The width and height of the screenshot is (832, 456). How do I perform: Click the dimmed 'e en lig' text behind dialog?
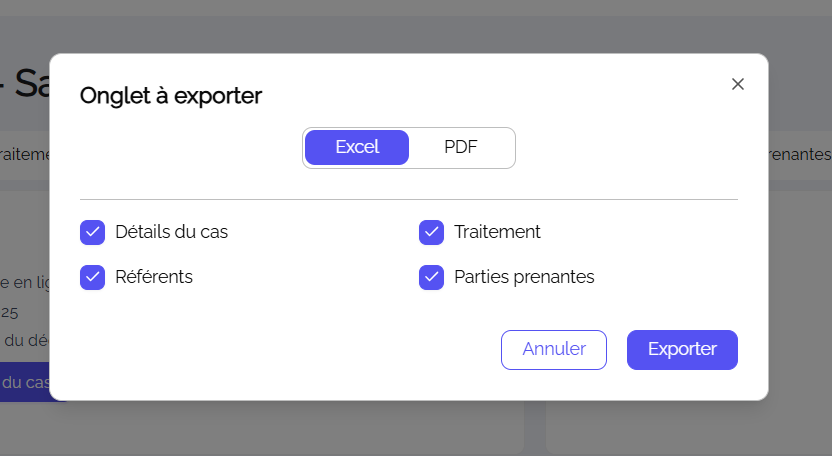[24, 282]
